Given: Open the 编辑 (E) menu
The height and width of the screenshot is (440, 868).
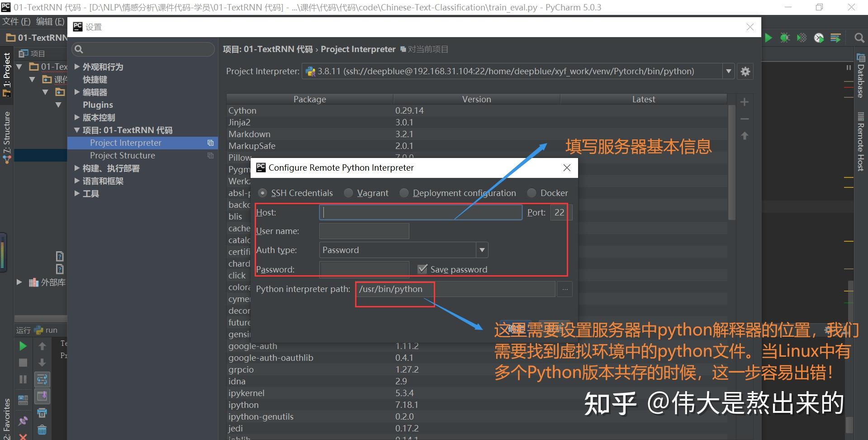Looking at the screenshot, I should [x=50, y=21].
